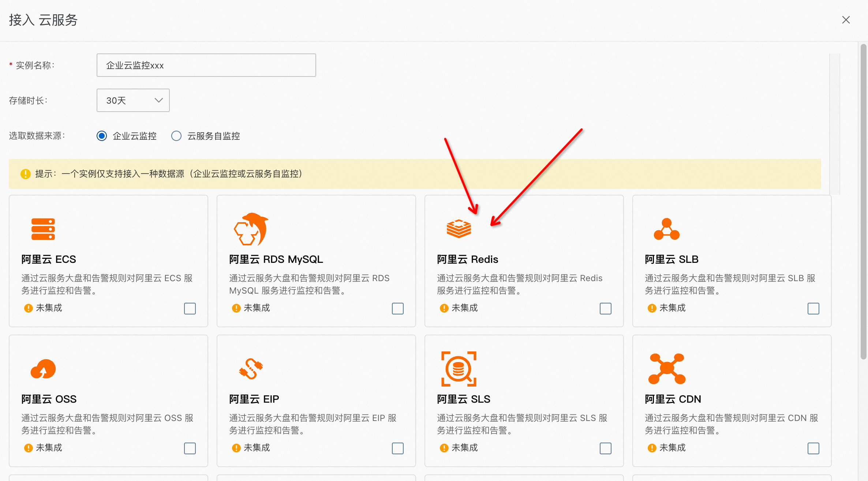Click the 阿里云 Redis card title
The image size is (868, 481).
[x=468, y=259]
